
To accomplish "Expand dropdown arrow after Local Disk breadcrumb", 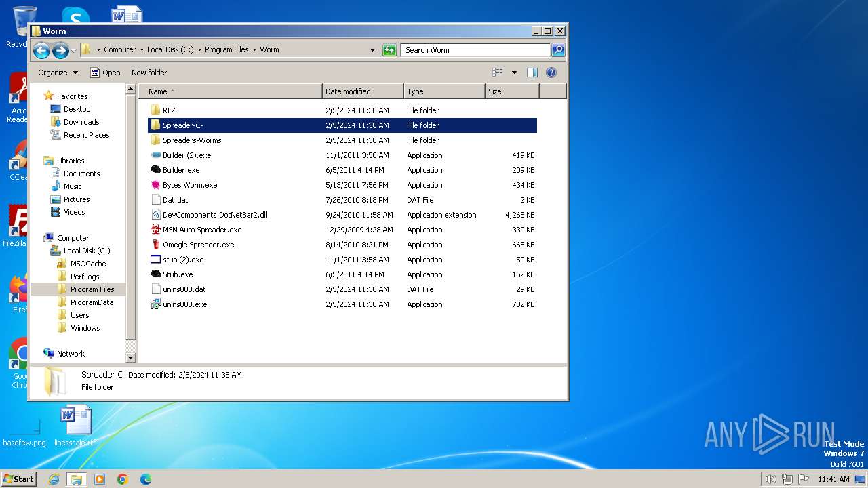I will coord(199,50).
